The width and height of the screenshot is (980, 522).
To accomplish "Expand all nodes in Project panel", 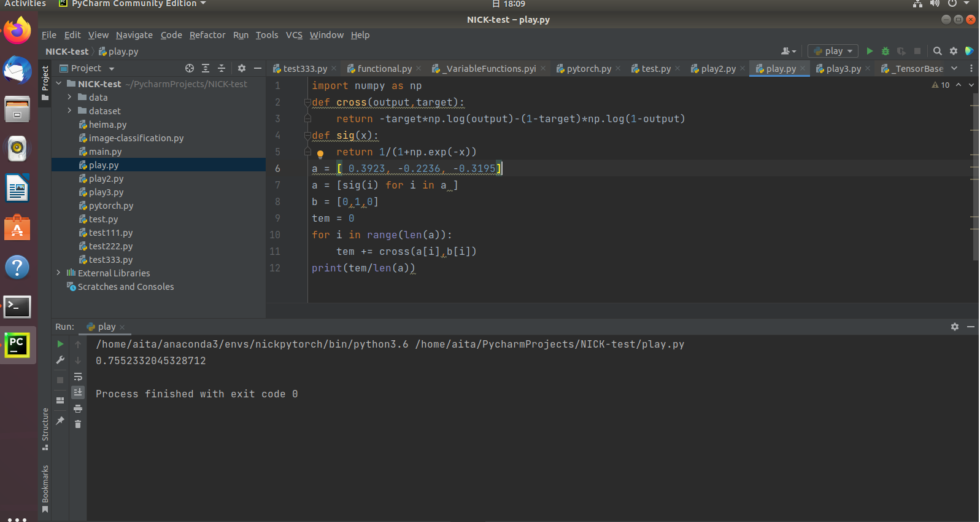I will coord(206,68).
